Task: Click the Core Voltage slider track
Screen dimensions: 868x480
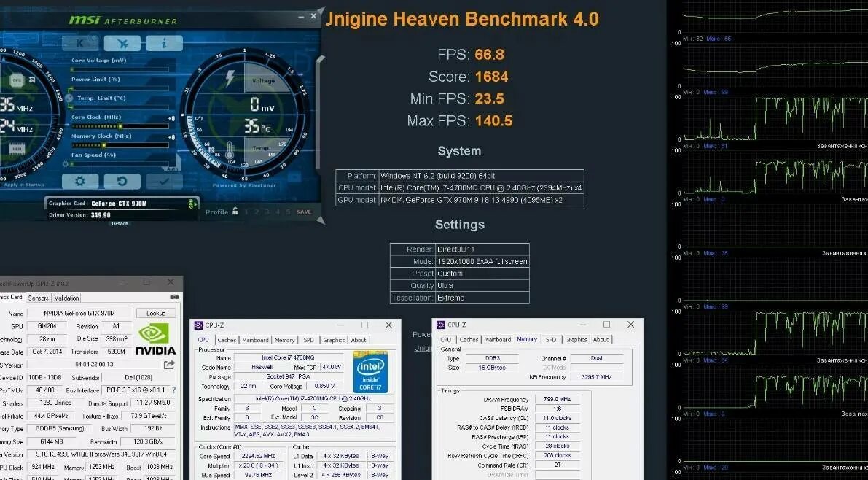Action: click(120, 69)
